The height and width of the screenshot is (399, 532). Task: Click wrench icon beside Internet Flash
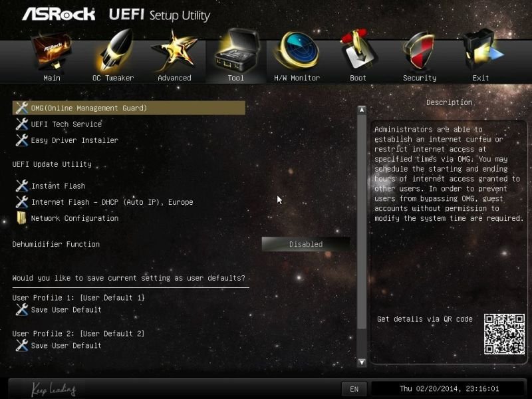click(22, 202)
